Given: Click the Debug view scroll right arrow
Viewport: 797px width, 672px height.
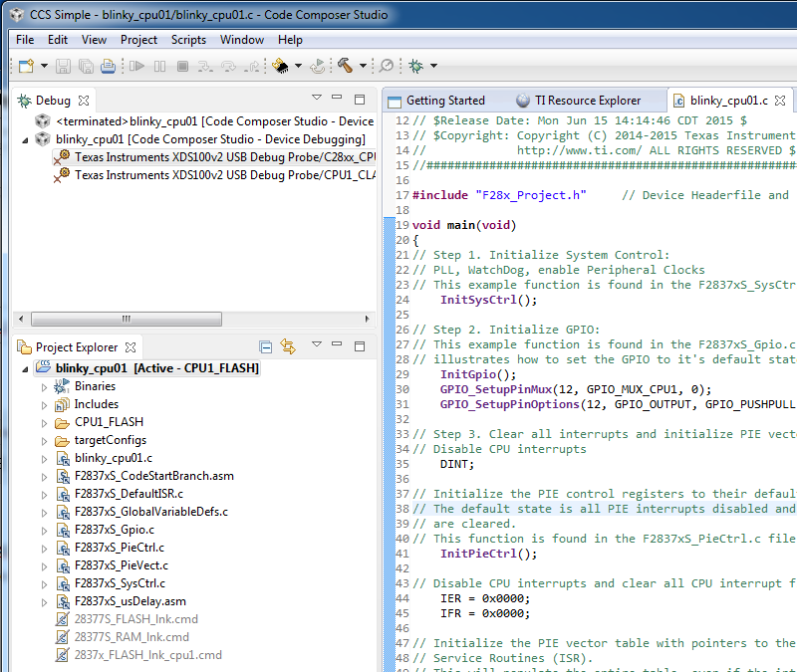Looking at the screenshot, I should pos(367,319).
